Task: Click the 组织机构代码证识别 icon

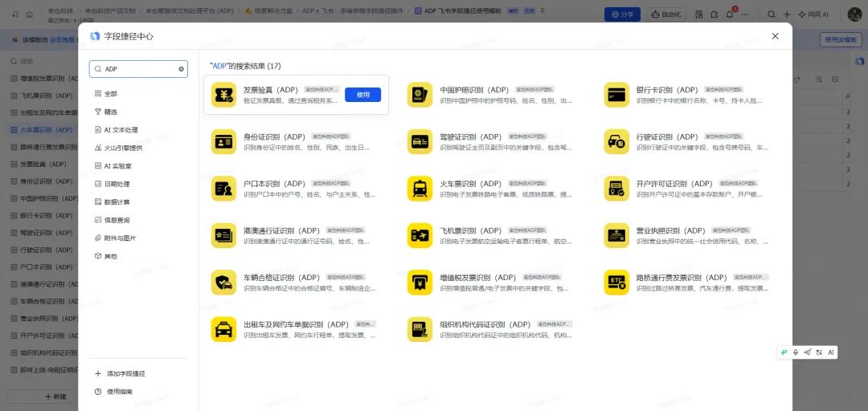Action: tap(420, 330)
